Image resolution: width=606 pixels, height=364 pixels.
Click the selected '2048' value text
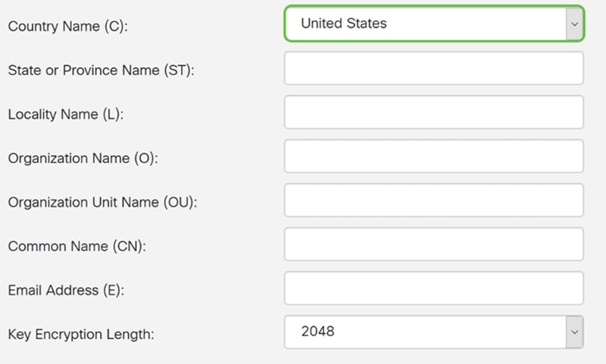[x=317, y=332]
